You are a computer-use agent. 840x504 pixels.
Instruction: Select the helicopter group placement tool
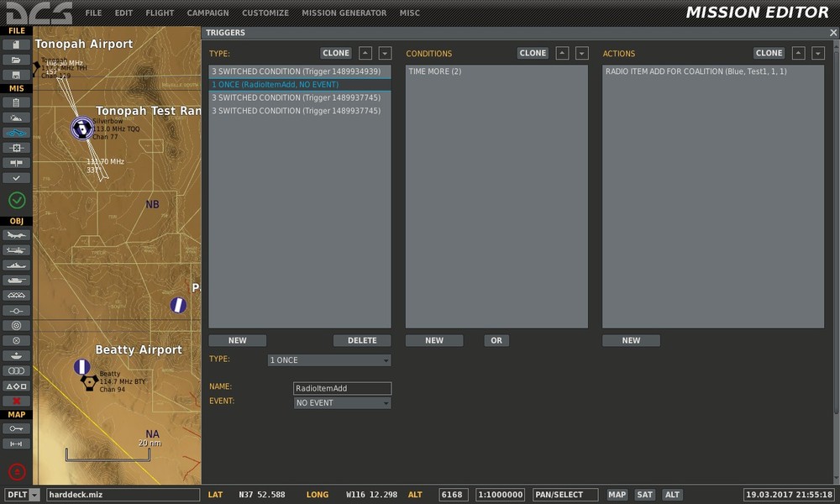click(x=17, y=250)
